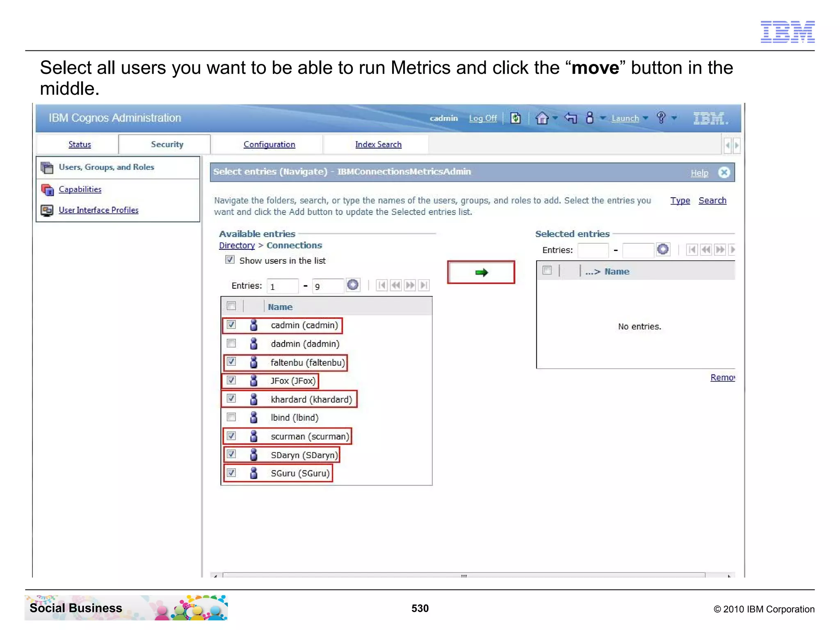
Task: Click the Directory breadcrumb link
Action: pyautogui.click(x=237, y=245)
